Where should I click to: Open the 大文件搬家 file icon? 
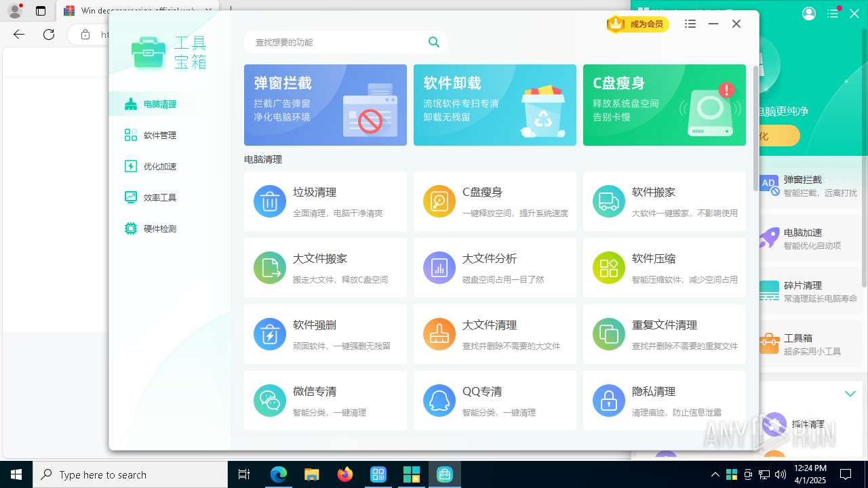click(270, 268)
